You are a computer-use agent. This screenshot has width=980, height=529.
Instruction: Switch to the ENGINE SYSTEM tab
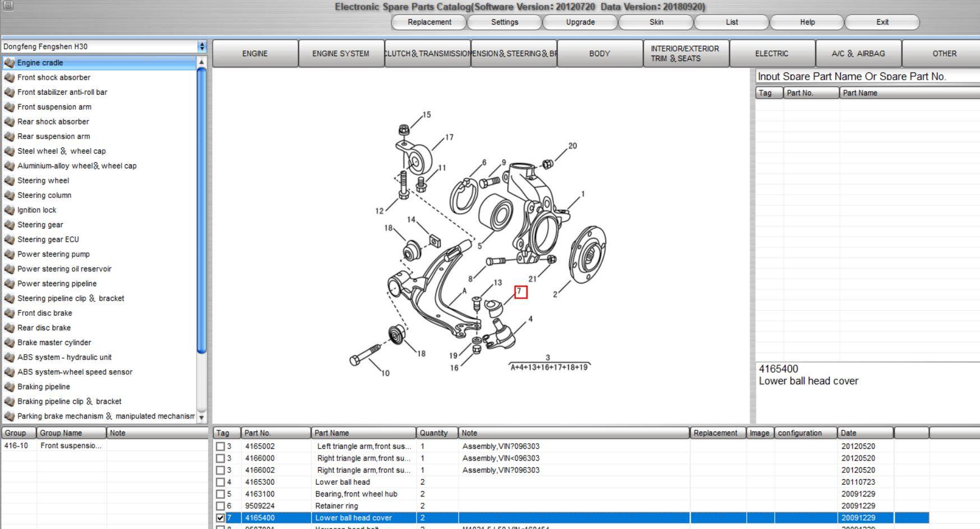(x=341, y=54)
